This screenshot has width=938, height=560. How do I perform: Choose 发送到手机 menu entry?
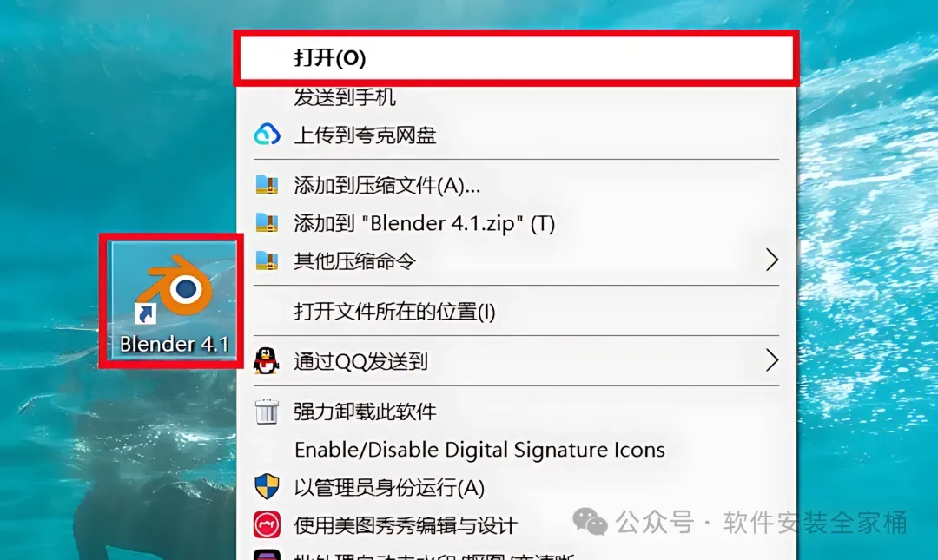pyautogui.click(x=516, y=97)
